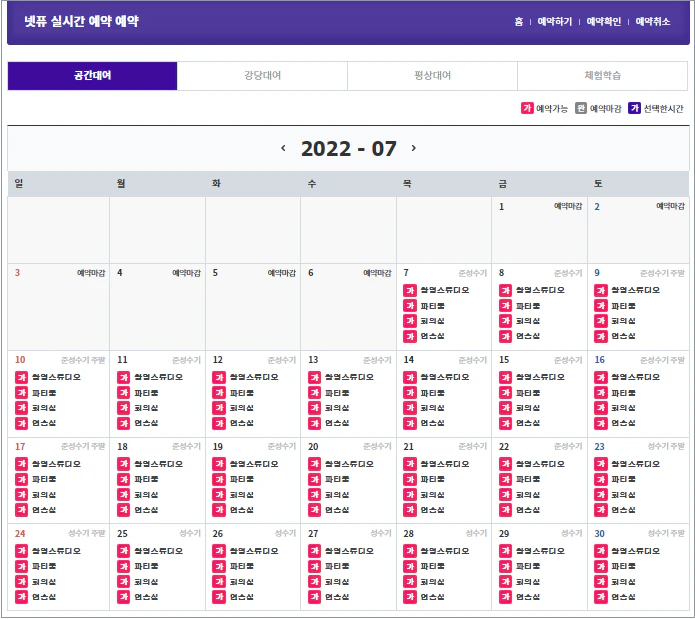The height and width of the screenshot is (619, 695).
Task: Click the 가 badge for 촬영스튜디오 on July 7
Action: (410, 291)
